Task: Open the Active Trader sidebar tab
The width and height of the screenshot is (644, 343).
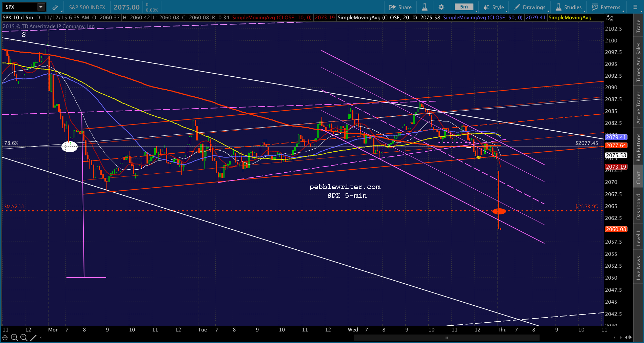Action: click(639, 108)
